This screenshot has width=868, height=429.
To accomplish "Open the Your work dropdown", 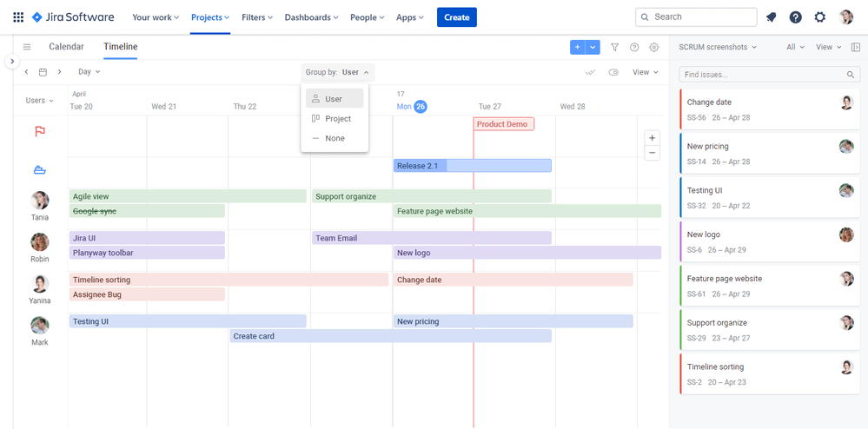I will [156, 17].
